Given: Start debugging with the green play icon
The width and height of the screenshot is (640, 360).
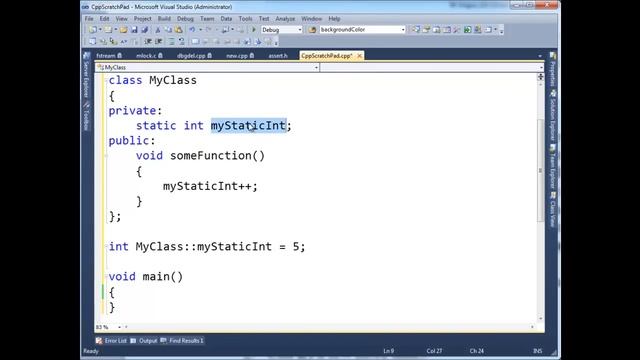Looking at the screenshot, I should [254, 30].
